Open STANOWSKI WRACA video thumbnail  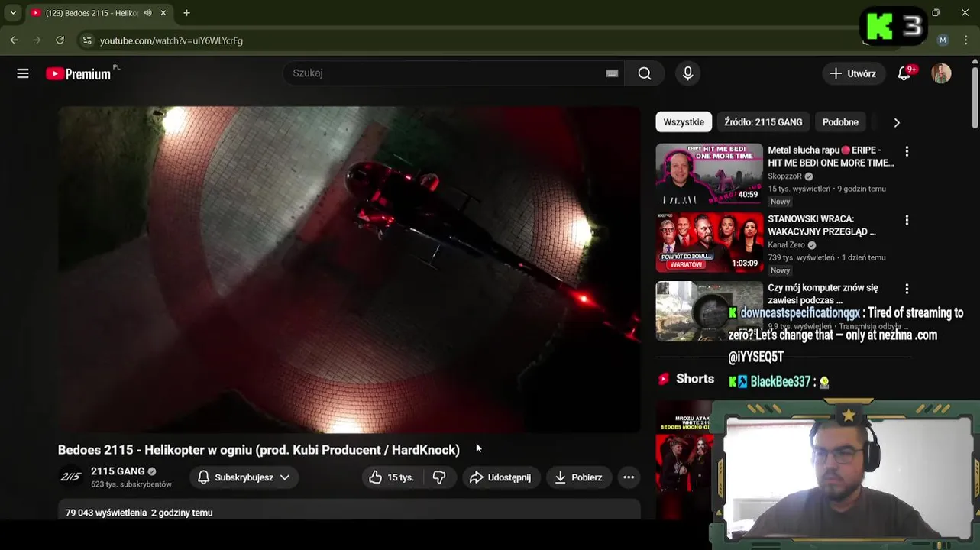coord(709,242)
